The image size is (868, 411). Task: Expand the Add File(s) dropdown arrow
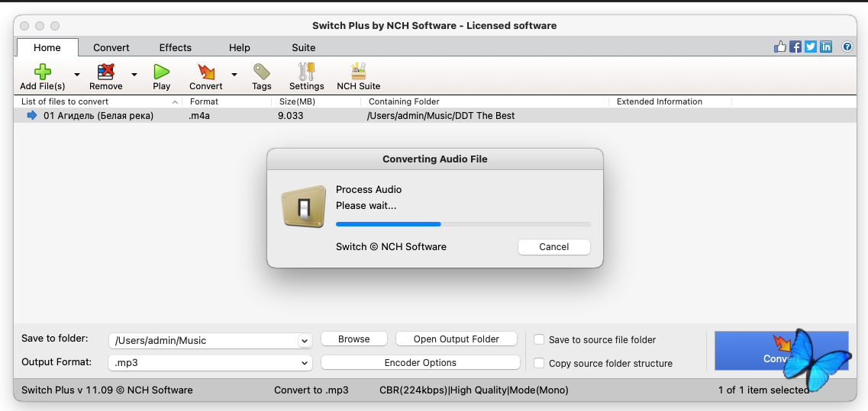coord(77,75)
